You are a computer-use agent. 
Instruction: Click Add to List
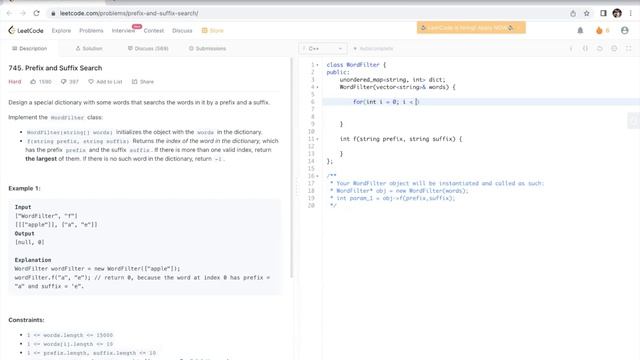pyautogui.click(x=105, y=82)
